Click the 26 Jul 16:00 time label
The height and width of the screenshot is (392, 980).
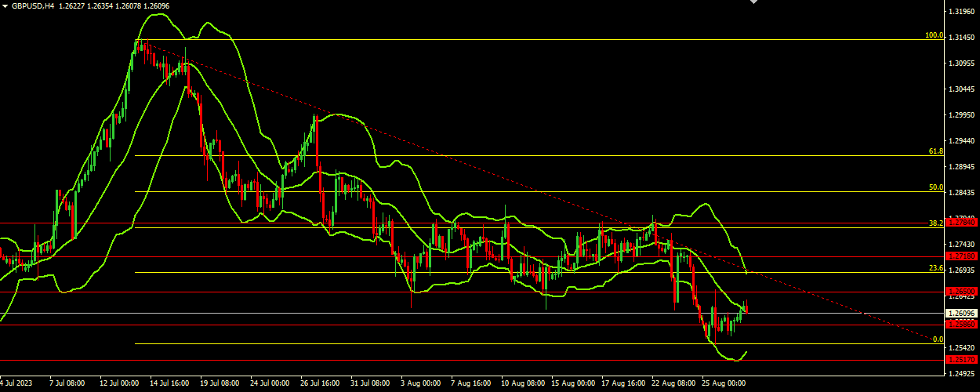pos(320,384)
